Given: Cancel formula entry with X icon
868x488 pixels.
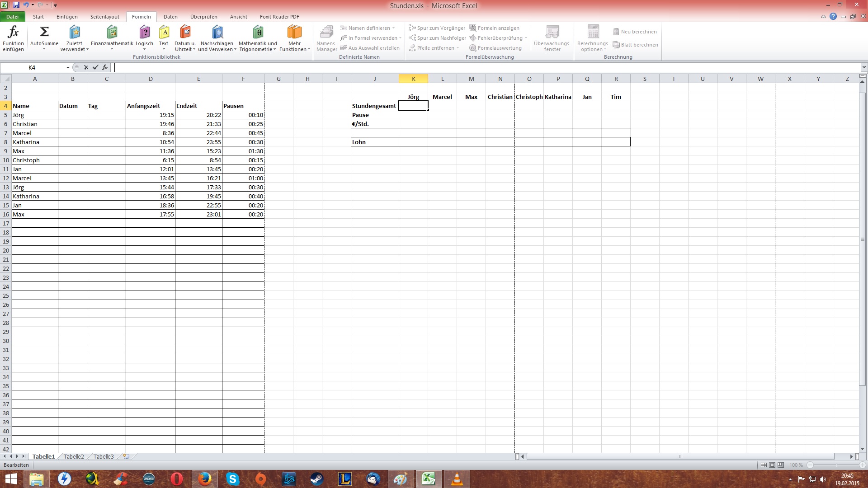Looking at the screenshot, I should point(86,67).
